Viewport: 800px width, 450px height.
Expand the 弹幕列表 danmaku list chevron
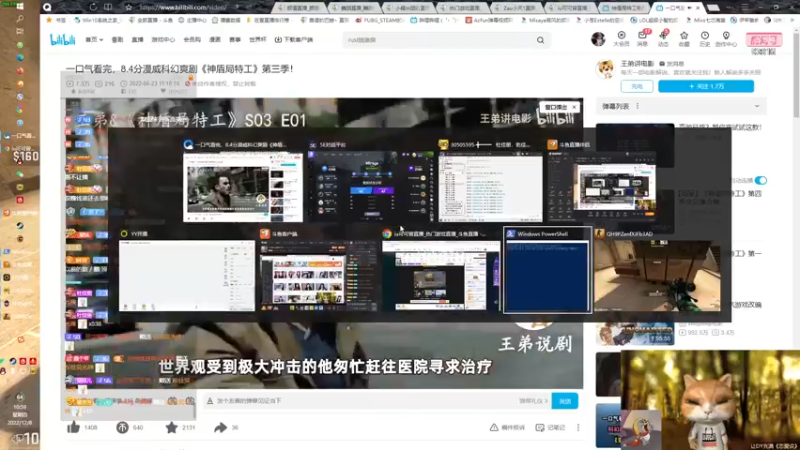tap(757, 106)
